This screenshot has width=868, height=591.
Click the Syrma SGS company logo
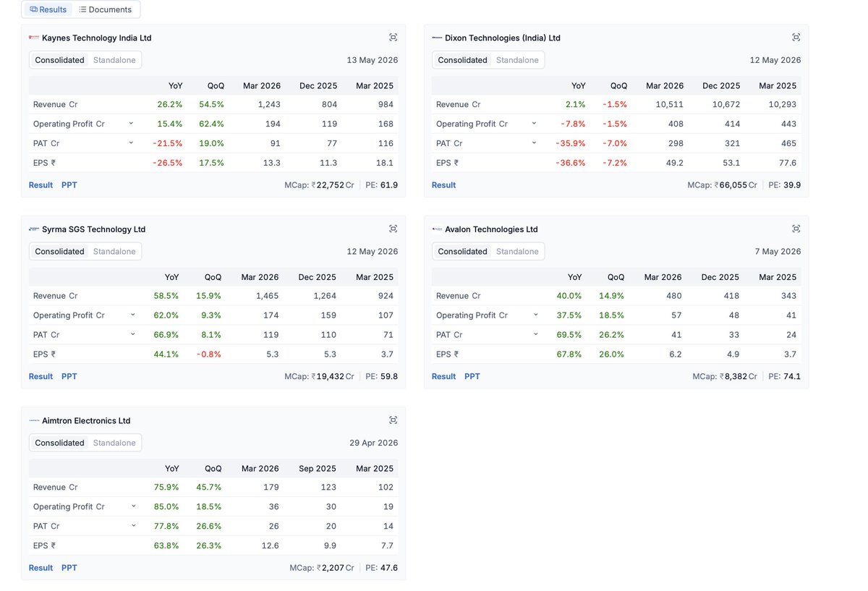pos(34,229)
